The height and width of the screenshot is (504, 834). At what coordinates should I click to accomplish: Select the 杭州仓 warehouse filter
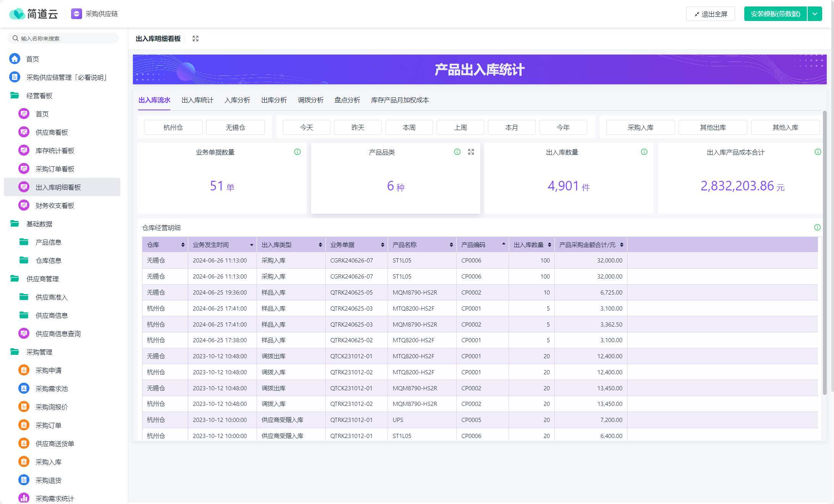(173, 127)
